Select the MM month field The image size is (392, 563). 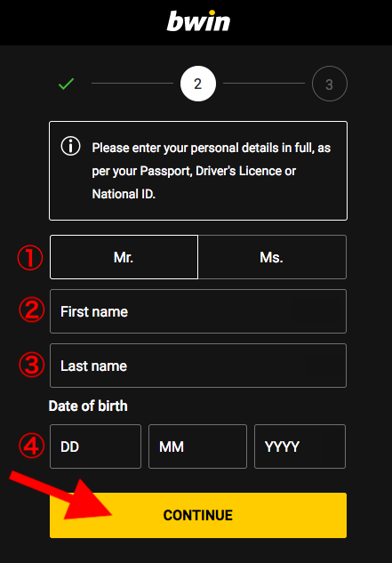point(198,446)
